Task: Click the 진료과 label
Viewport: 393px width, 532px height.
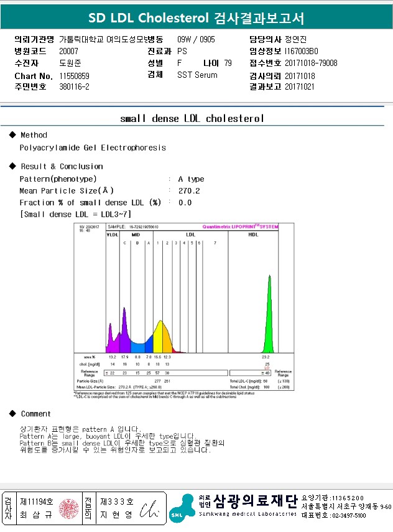Action: [x=159, y=51]
